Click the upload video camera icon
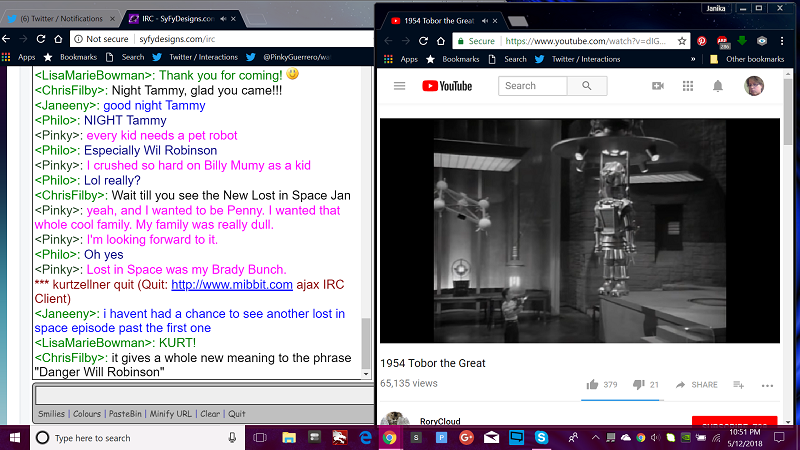 pyautogui.click(x=658, y=86)
